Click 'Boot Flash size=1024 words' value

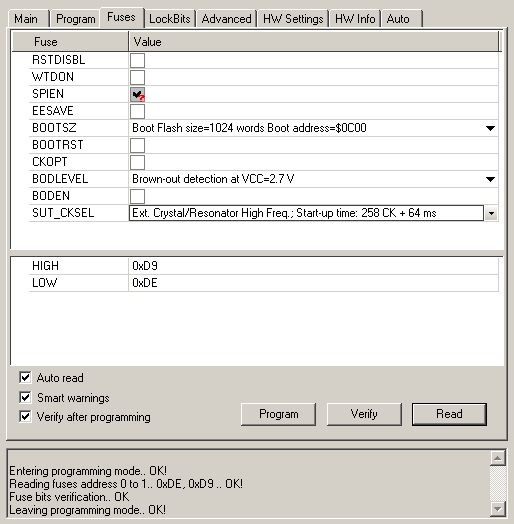click(x=249, y=128)
